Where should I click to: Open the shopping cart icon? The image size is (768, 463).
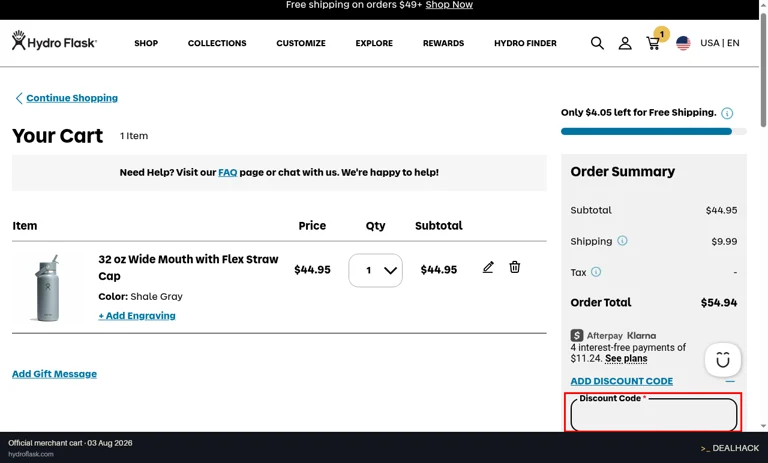[x=653, y=44]
